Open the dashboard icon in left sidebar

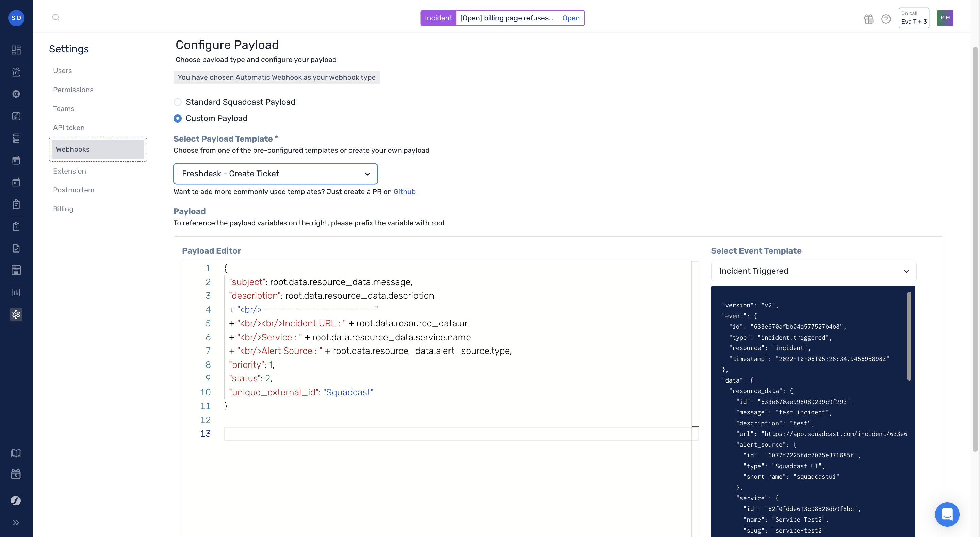tap(16, 50)
